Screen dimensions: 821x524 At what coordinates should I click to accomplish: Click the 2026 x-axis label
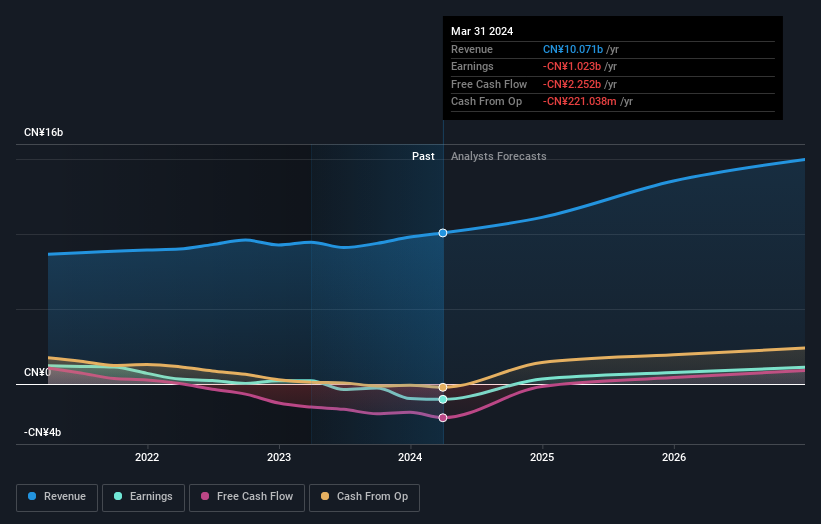(x=674, y=457)
